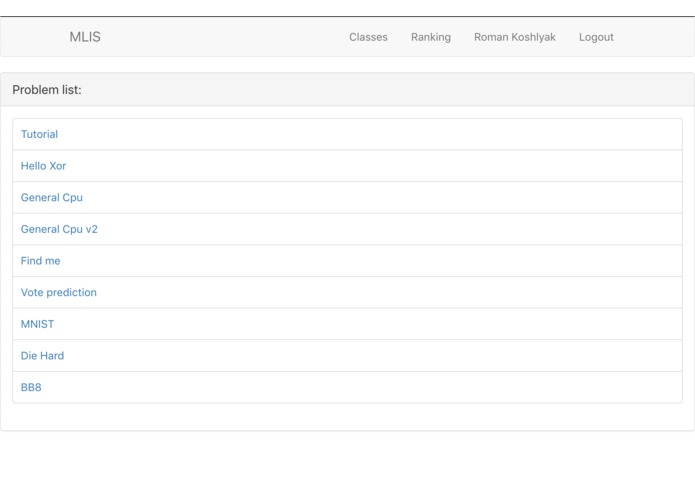Open the BB8 problem
The image size is (695, 494).
(31, 387)
